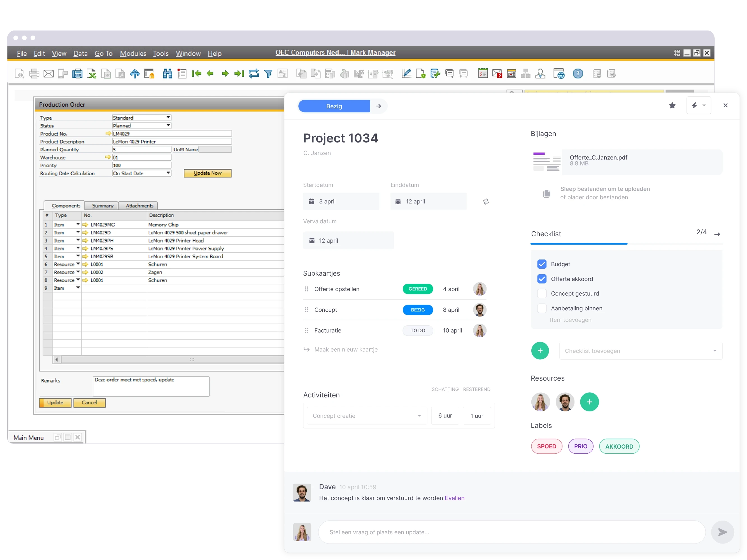Click the Refresh arrows toolbar icon
Viewport: 747px width, 560px height.
[x=253, y=74]
